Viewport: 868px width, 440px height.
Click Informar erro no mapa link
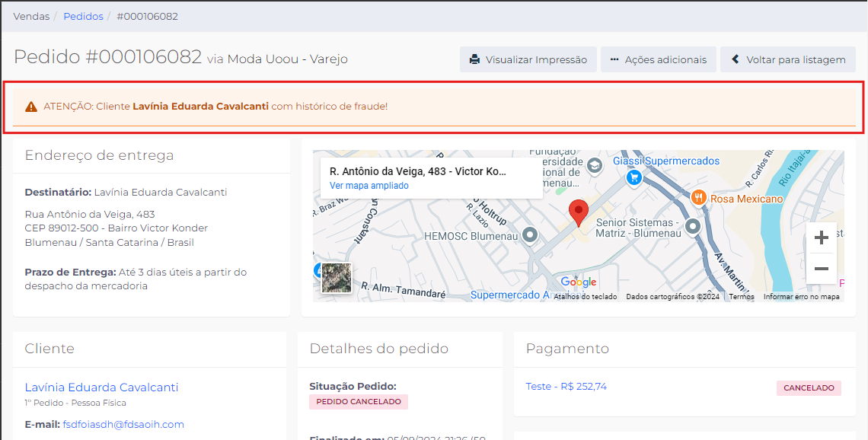[x=802, y=297]
